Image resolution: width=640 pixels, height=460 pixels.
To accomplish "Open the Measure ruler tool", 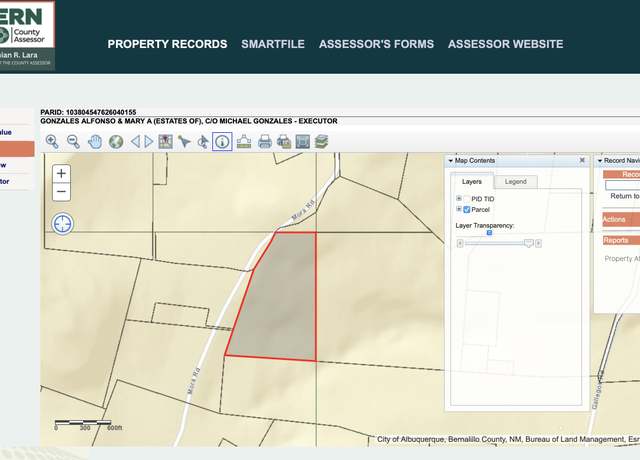I will (244, 142).
